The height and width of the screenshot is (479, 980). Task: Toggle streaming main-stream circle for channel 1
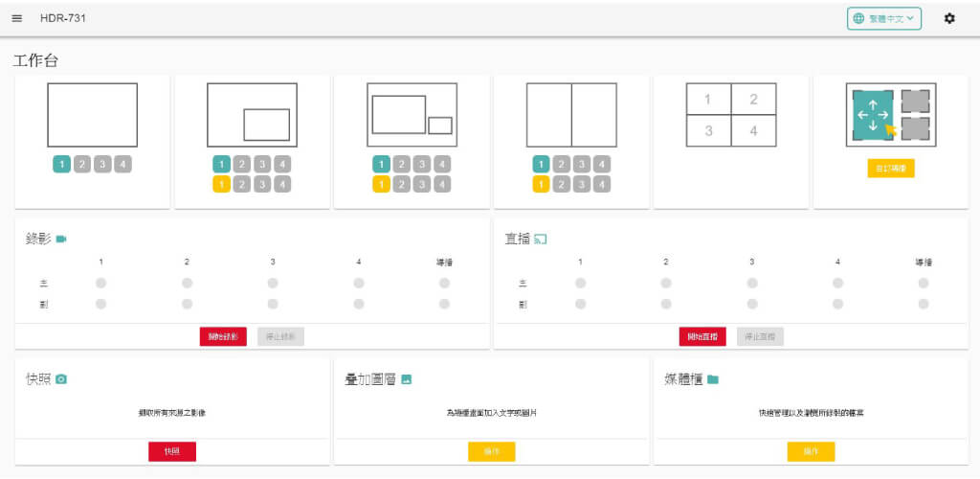click(581, 284)
